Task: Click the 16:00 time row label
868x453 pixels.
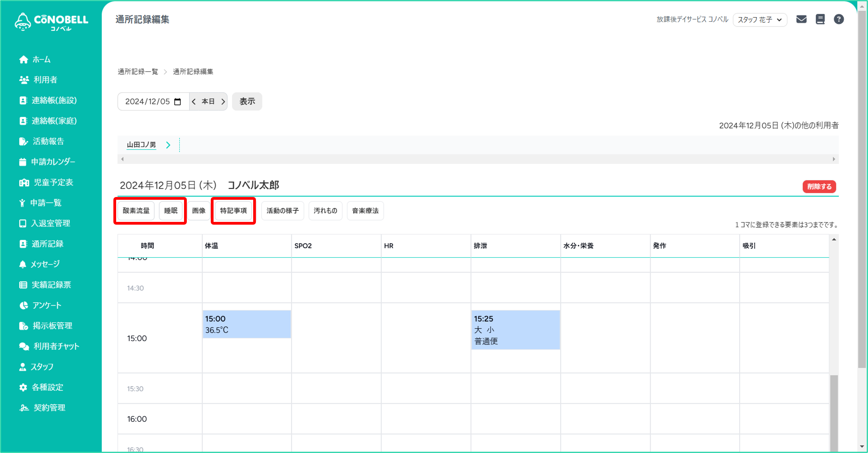Action: (137, 419)
